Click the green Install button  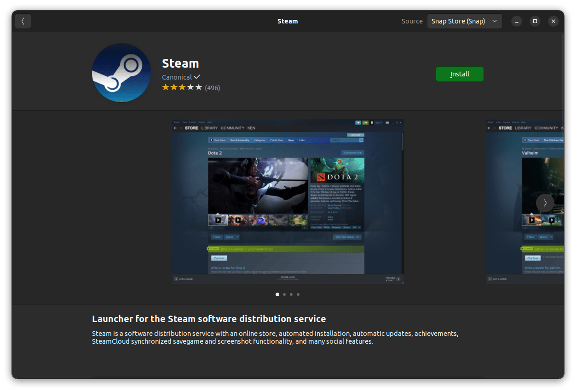click(x=460, y=74)
